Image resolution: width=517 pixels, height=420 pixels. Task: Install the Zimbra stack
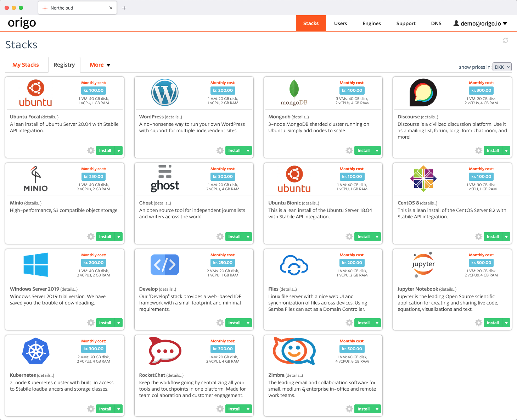(x=364, y=409)
